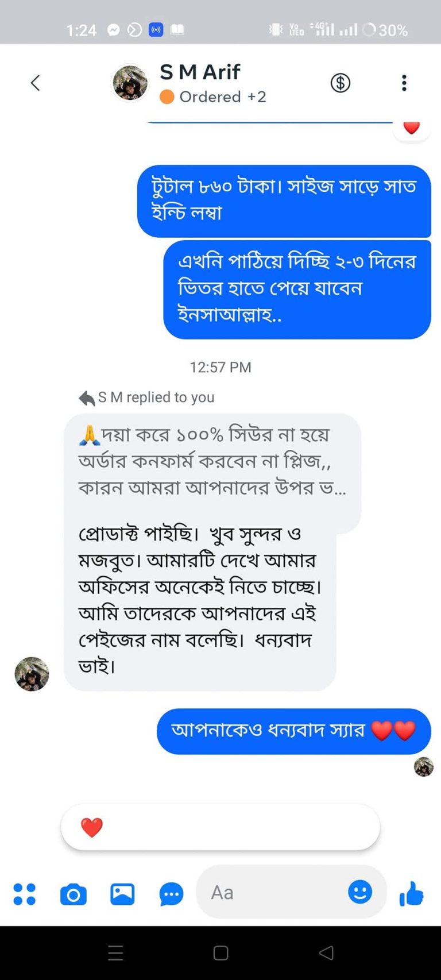Open the four-dot more actions menu
This screenshot has width=441, height=980.
pos(25,894)
